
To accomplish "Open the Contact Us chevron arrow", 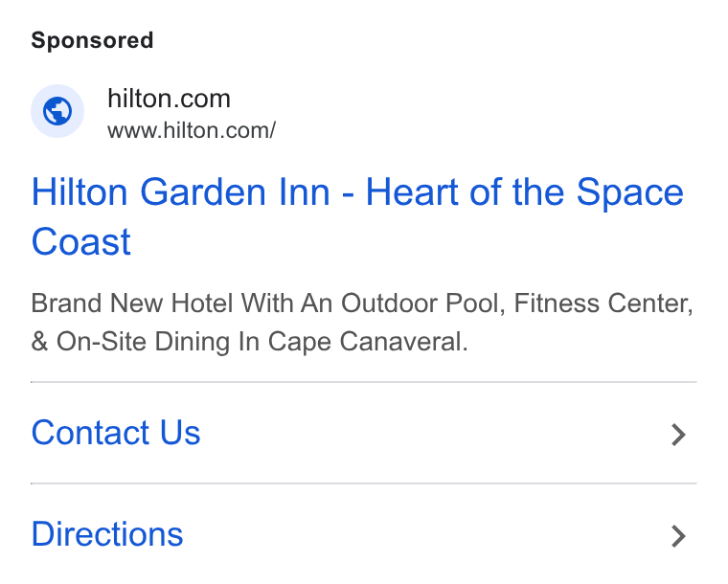I will [678, 435].
